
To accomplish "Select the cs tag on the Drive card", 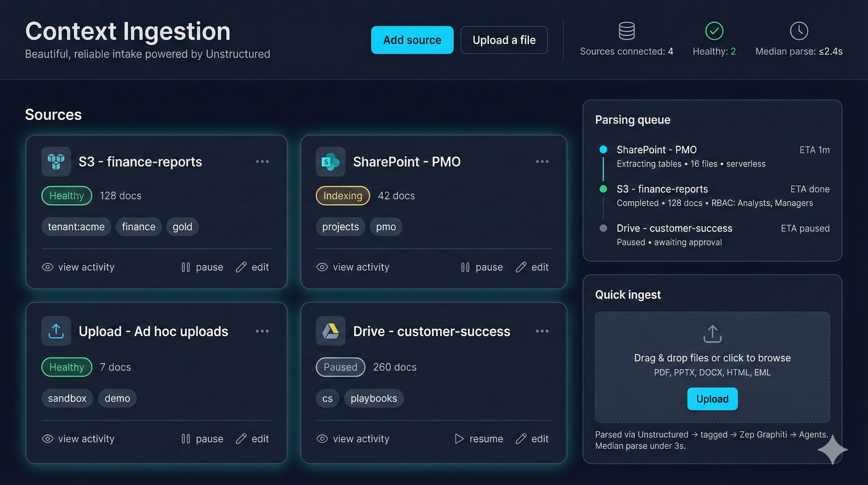I will [x=327, y=398].
